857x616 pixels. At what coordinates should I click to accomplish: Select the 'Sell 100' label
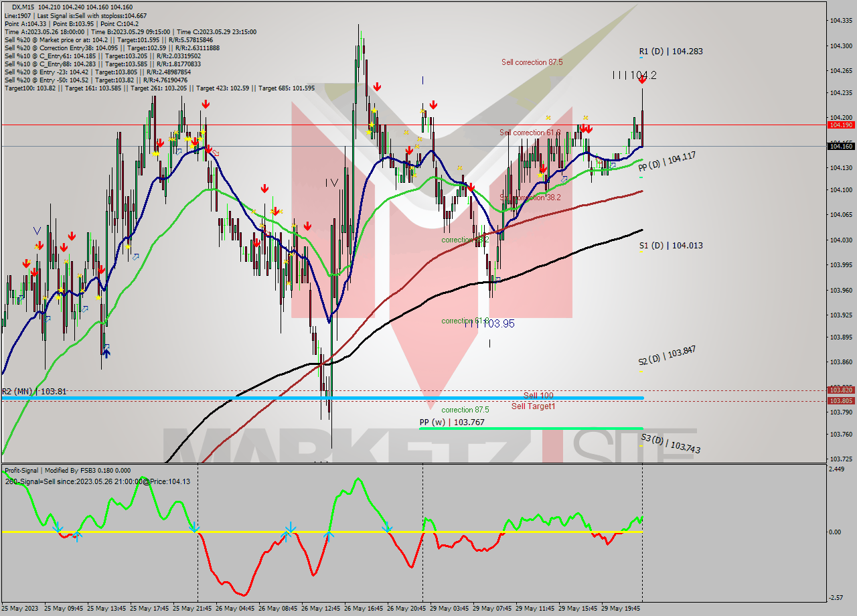pos(538,396)
